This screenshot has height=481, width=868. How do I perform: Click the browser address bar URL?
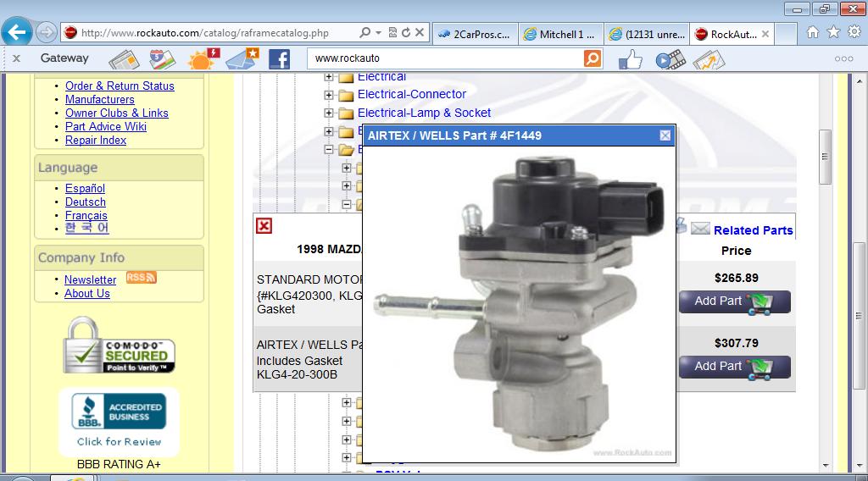(205, 33)
